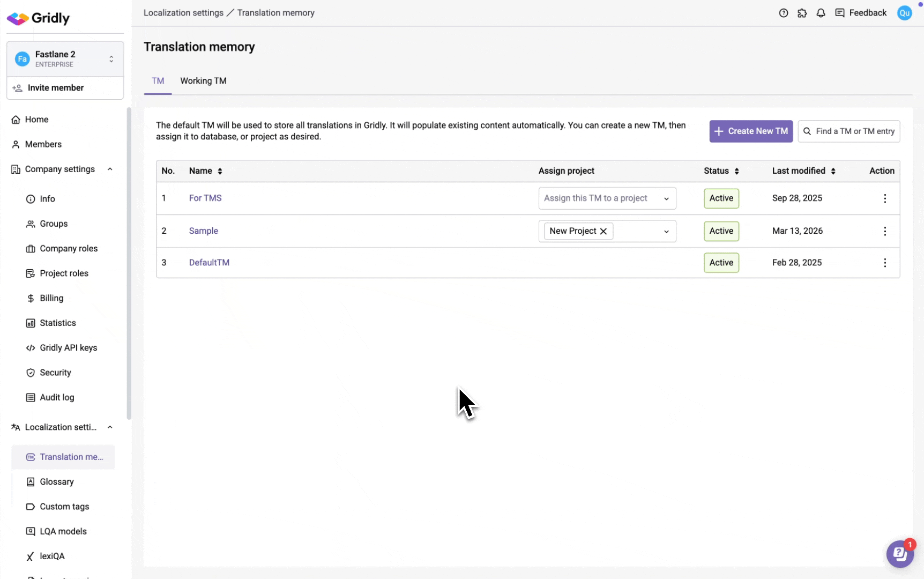
Task: Click the Create New TM button
Action: click(x=750, y=131)
